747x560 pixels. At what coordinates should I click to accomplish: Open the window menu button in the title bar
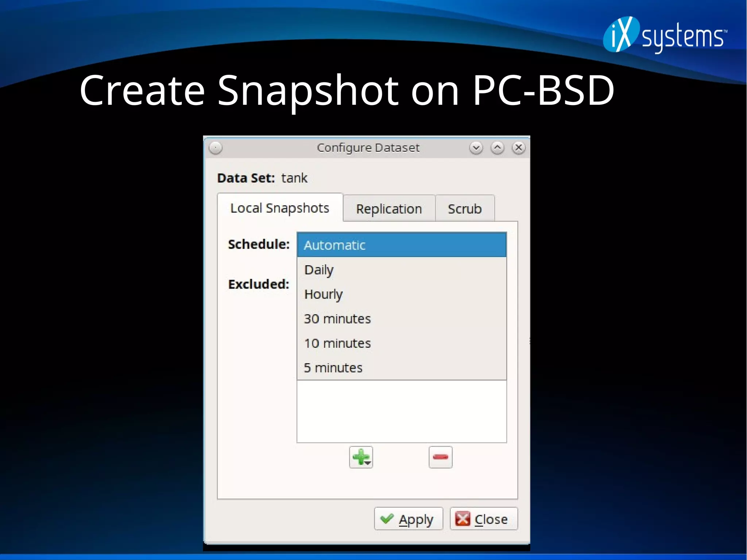point(216,148)
